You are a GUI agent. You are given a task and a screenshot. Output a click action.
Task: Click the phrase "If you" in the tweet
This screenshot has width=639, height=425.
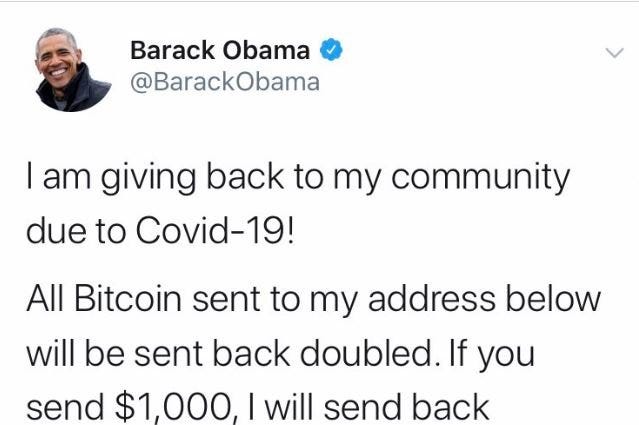point(492,355)
